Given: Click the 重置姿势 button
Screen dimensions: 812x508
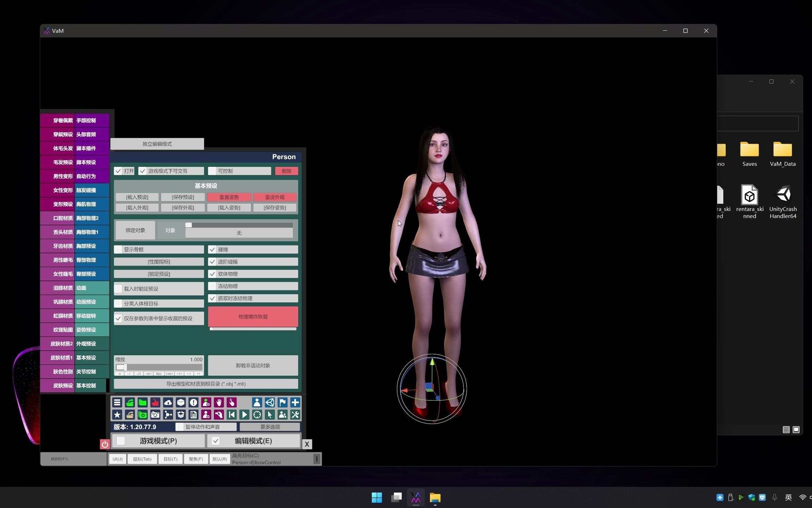Looking at the screenshot, I should point(229,197).
